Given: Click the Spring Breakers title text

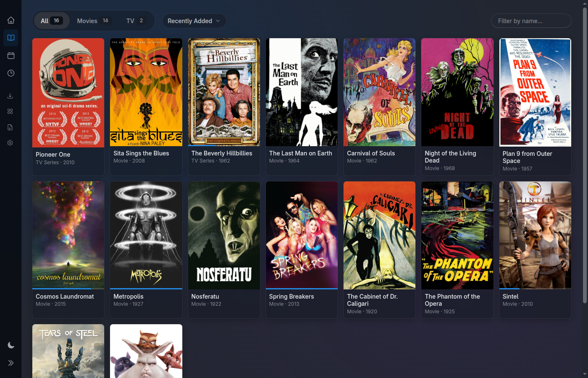Looking at the screenshot, I should [291, 297].
